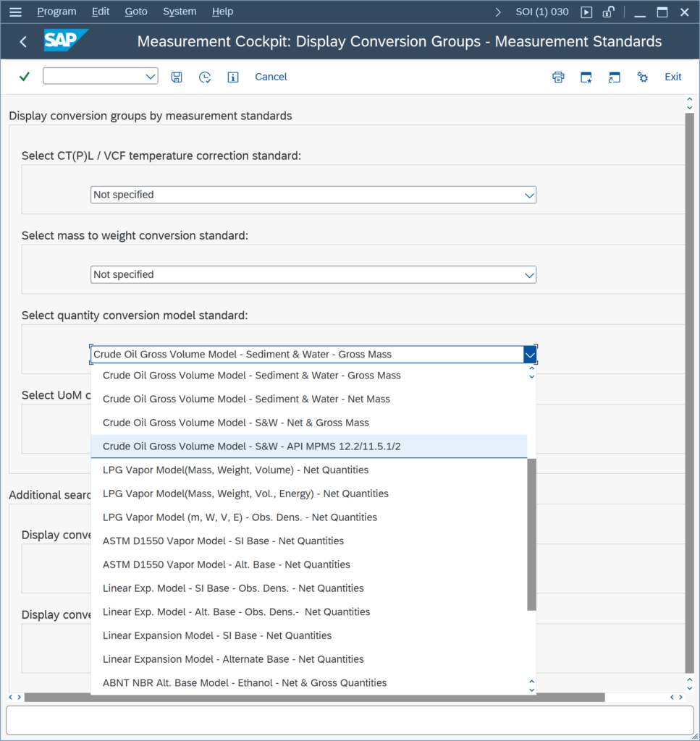Expand the temperature correction standard dropdown
The height and width of the screenshot is (741, 700).
[x=529, y=195]
